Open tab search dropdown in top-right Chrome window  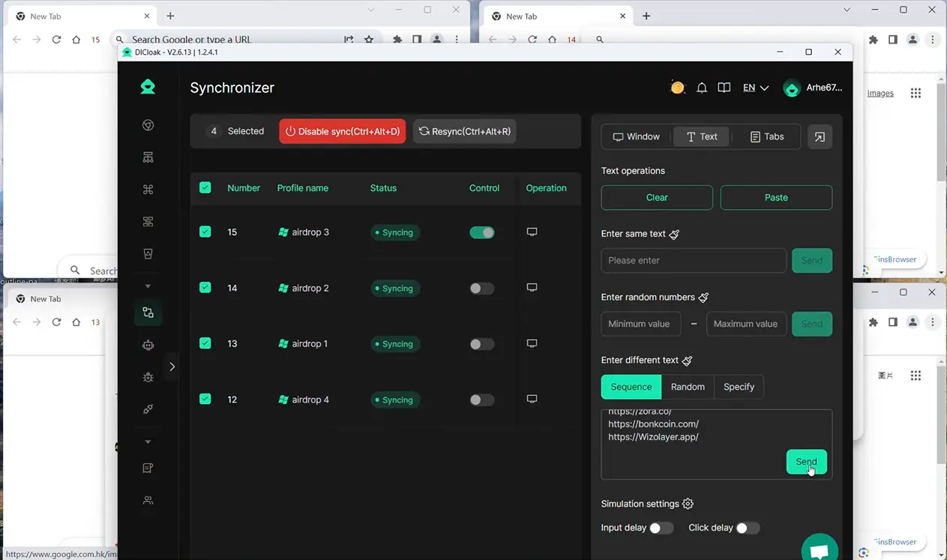[847, 10]
